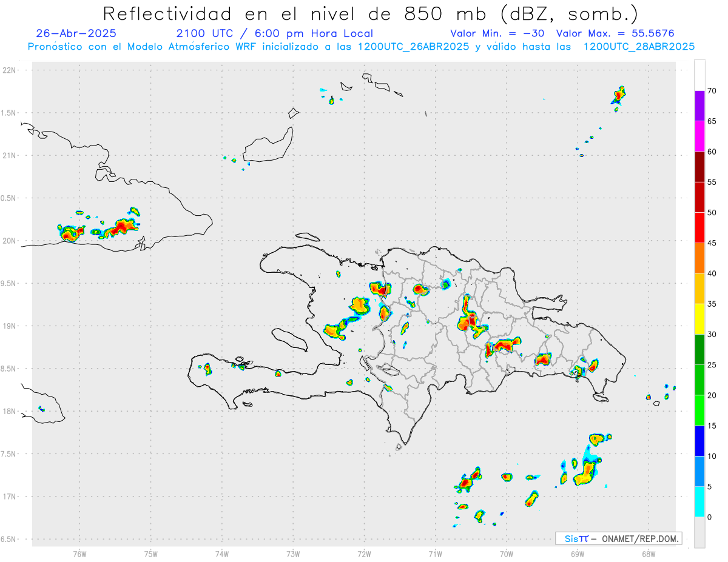Click the '19N' latitude label
The height and width of the screenshot is (562, 728).
[10, 326]
